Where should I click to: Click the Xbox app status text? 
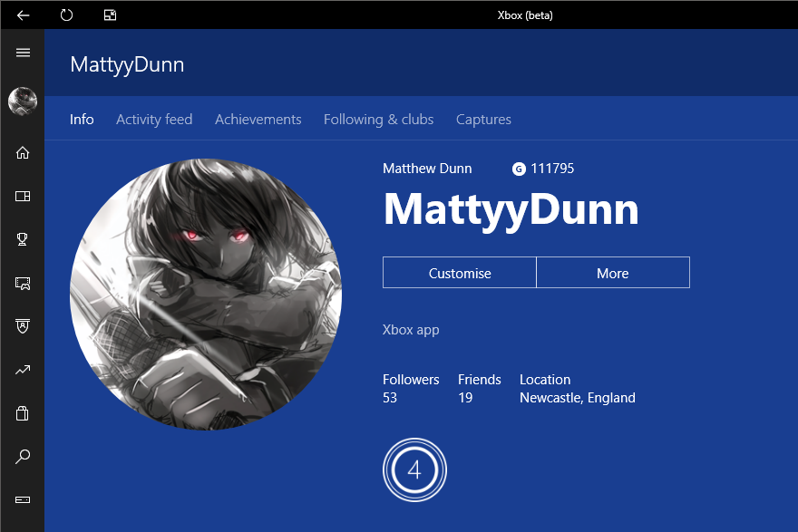(411, 330)
